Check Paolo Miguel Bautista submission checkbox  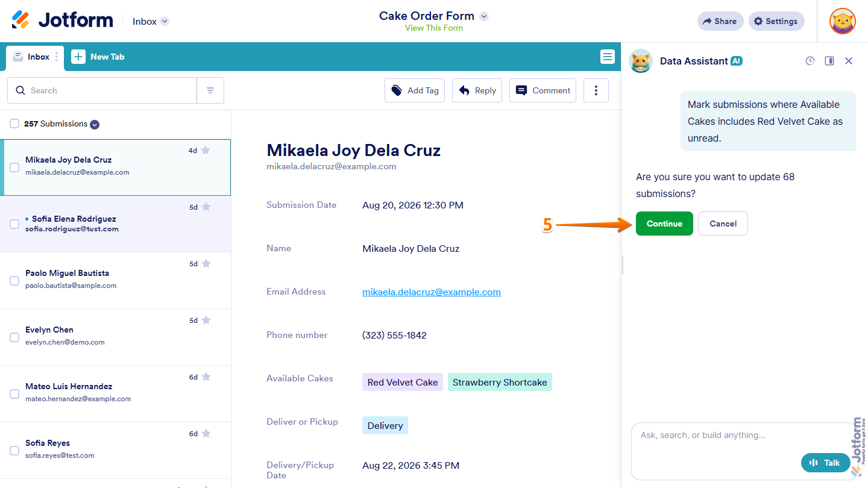[x=14, y=281]
